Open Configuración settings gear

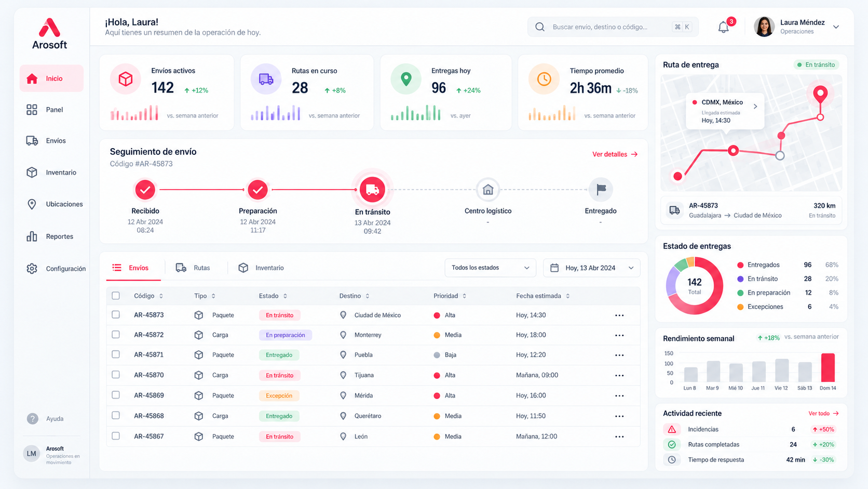coord(32,269)
